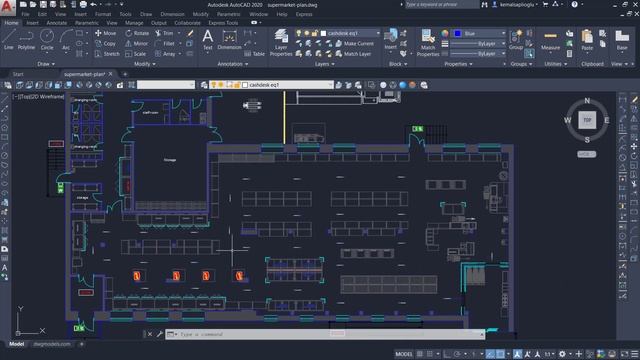Image resolution: width=640 pixels, height=360 pixels.
Task: Click the Stretch tool
Action: pos(107,53)
